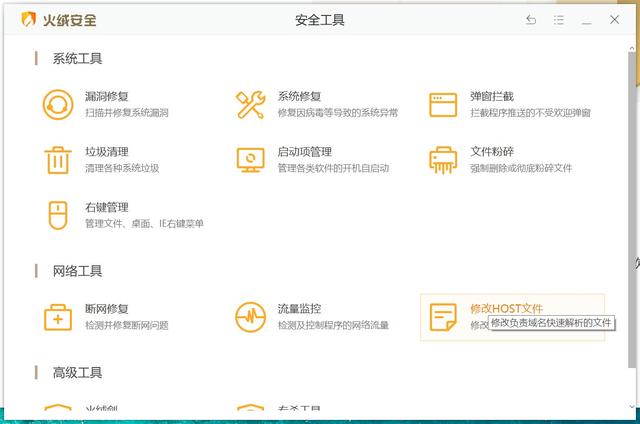
Task: Select the 弹窗拦截 title text
Action: pos(491,96)
